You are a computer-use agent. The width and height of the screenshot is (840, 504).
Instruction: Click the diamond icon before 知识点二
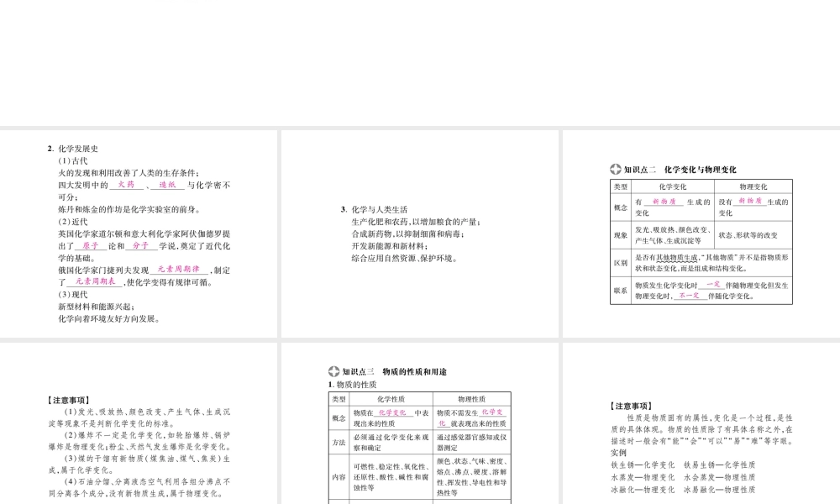[x=615, y=168]
